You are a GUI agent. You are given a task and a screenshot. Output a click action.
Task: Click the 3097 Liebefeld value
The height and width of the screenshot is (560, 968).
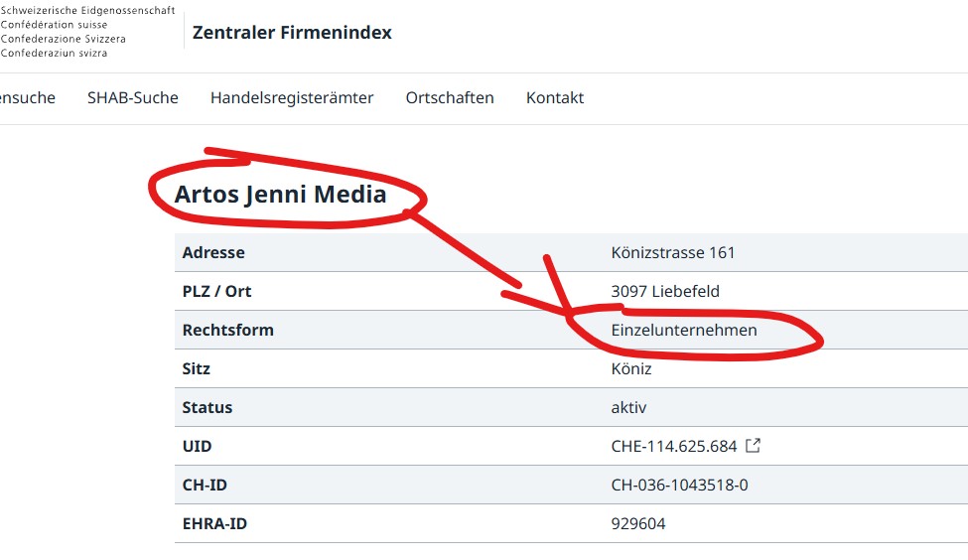[665, 291]
